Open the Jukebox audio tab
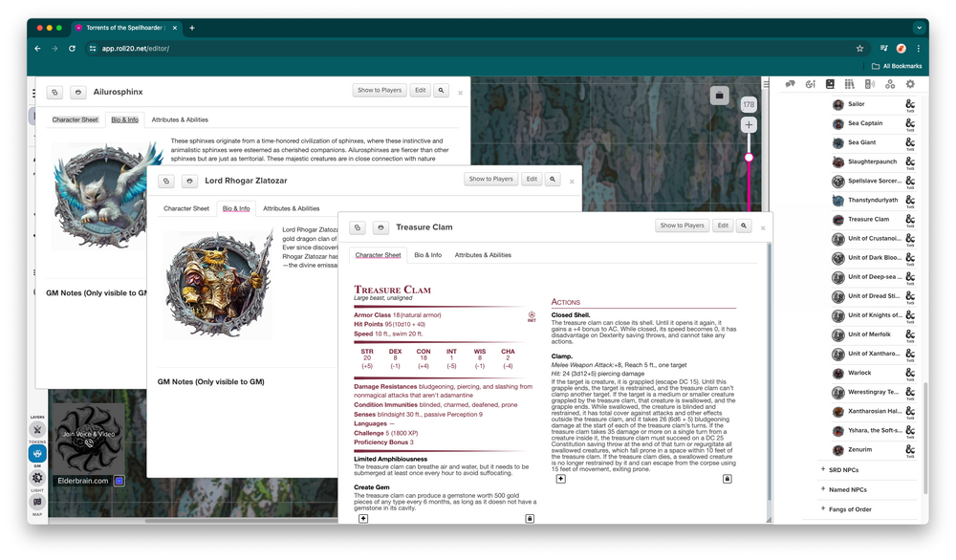 click(870, 84)
